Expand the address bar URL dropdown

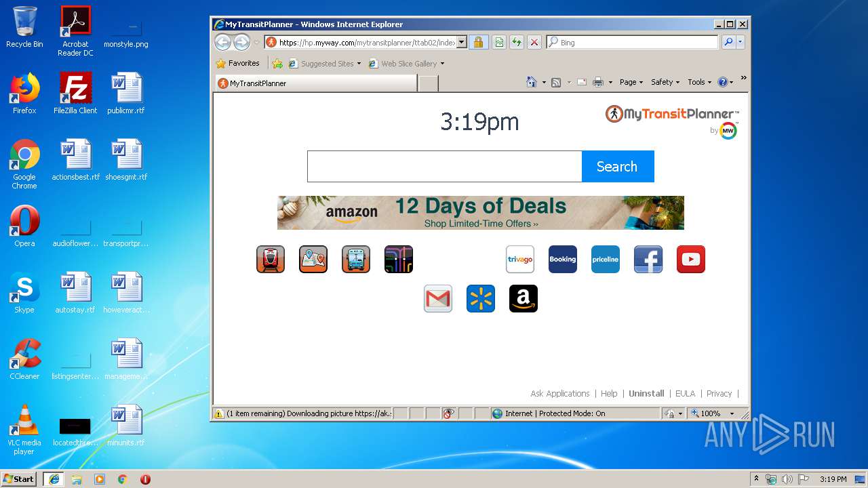[x=462, y=42]
